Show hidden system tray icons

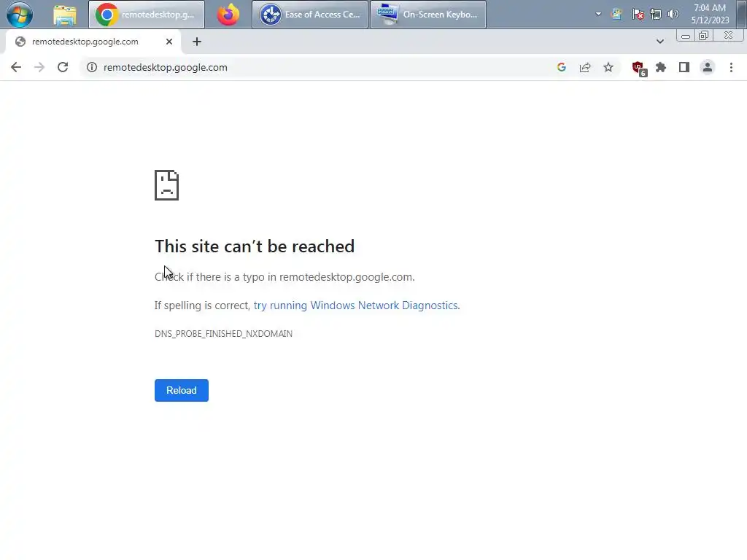tap(598, 15)
